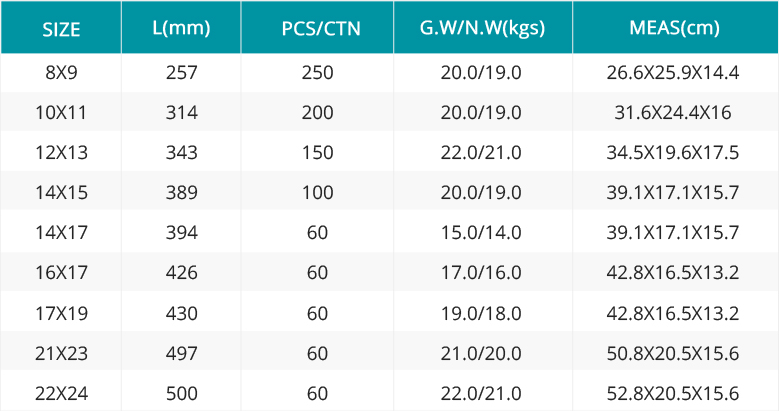Select the 8X9 size cell
Image resolution: width=779 pixels, height=411 pixels.
61,73
